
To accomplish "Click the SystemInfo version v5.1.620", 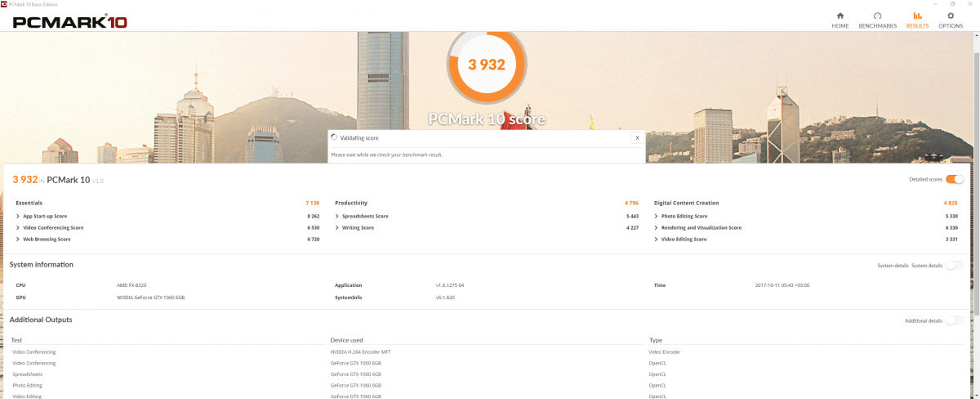I will coord(445,298).
